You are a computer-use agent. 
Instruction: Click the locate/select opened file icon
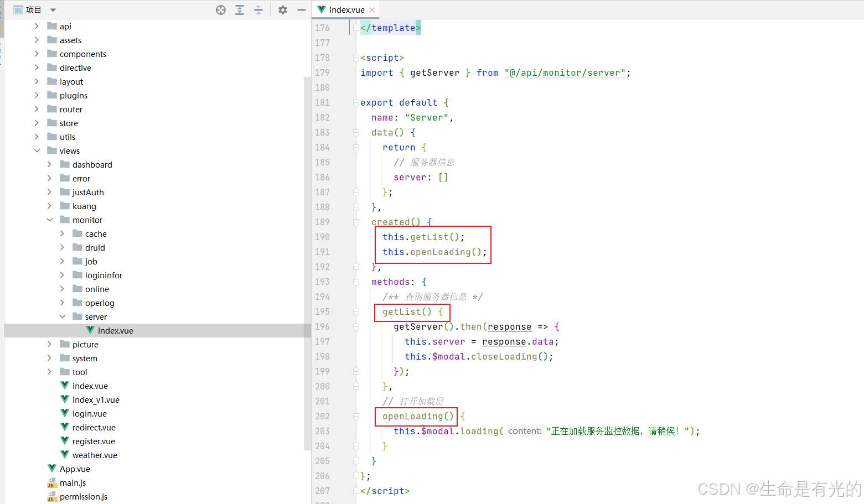(221, 10)
